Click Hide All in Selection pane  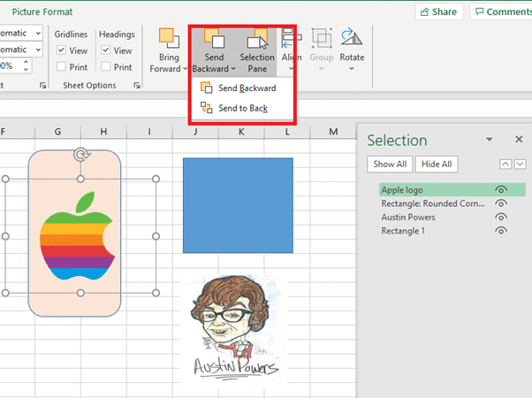pyautogui.click(x=437, y=165)
